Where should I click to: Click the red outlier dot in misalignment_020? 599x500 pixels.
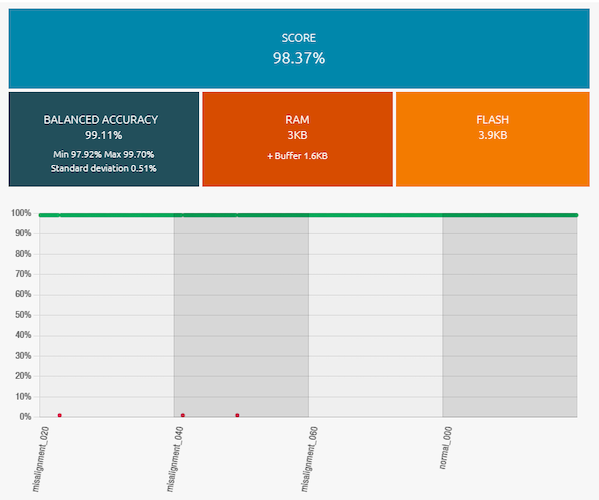pos(60,415)
